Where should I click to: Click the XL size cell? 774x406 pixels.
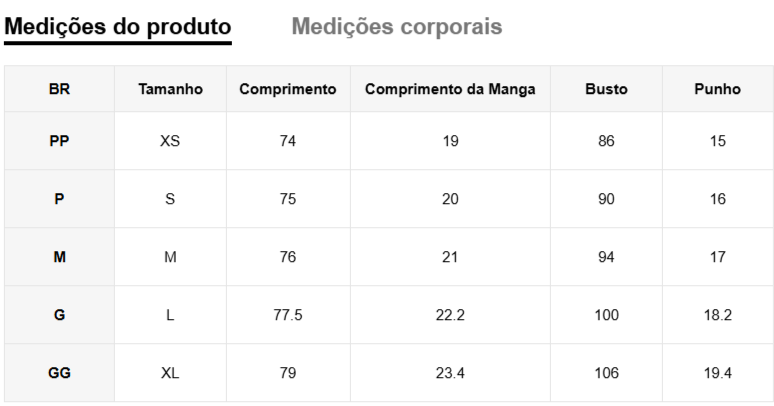[x=170, y=373]
